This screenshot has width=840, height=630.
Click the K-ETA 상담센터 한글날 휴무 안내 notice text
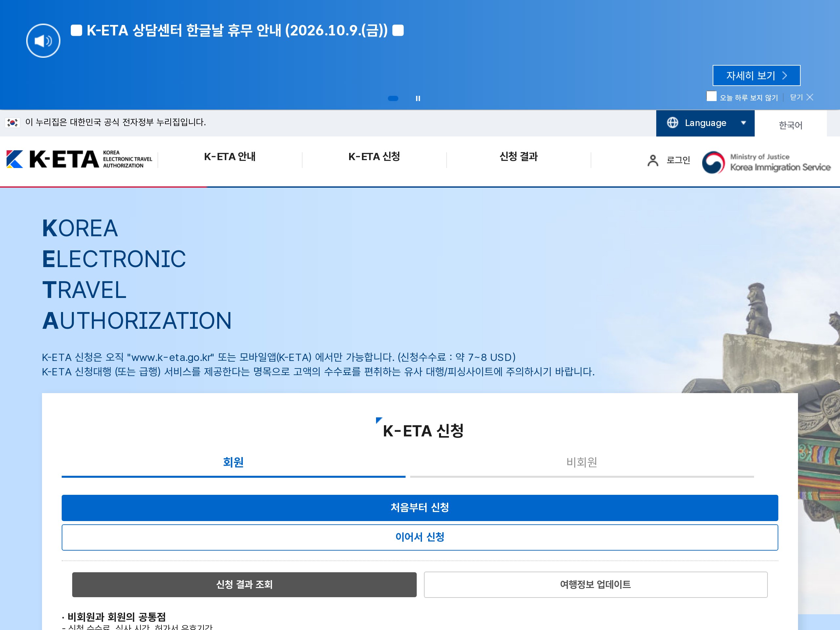point(237,31)
